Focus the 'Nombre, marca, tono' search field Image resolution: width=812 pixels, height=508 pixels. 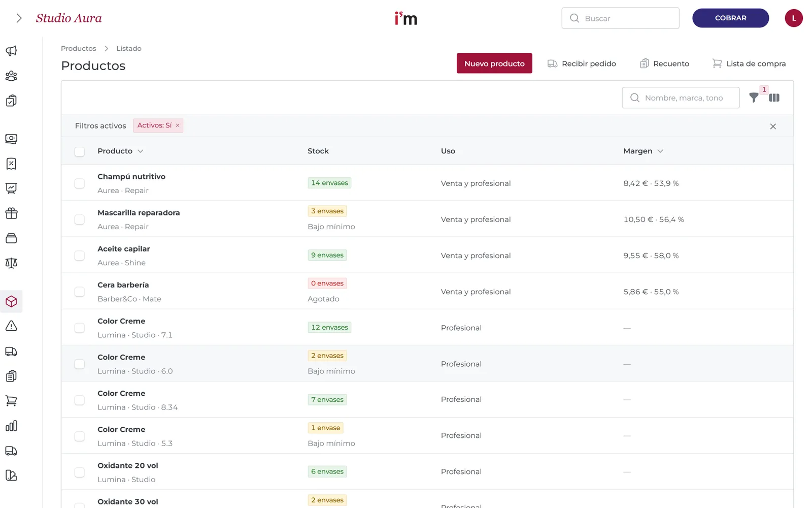(681, 98)
